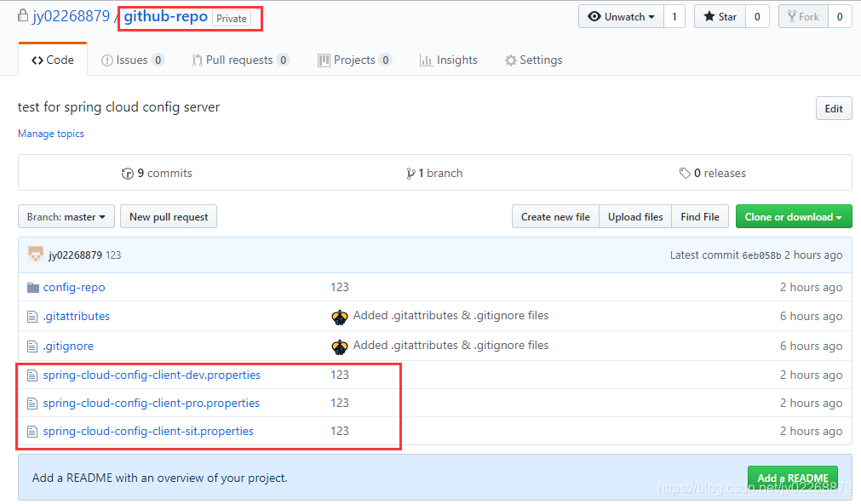Open the Insights tab
The width and height of the screenshot is (861, 504).
(x=449, y=60)
